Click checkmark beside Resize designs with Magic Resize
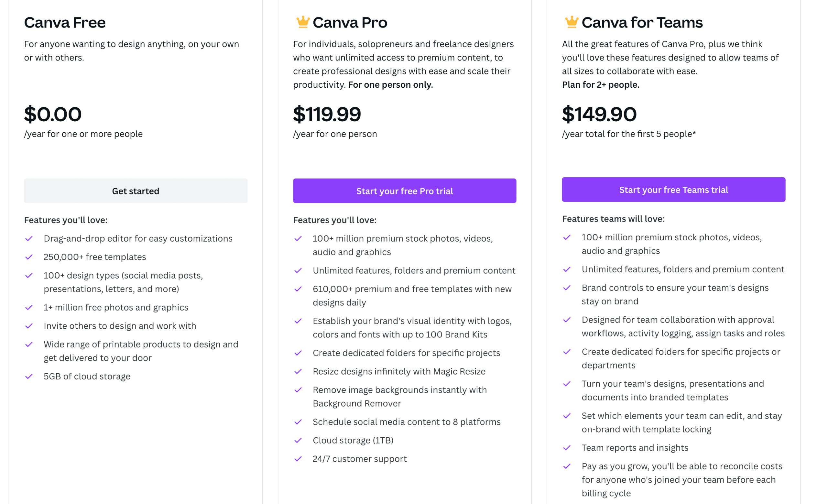Viewport: 828px width, 504px height. [x=298, y=371]
